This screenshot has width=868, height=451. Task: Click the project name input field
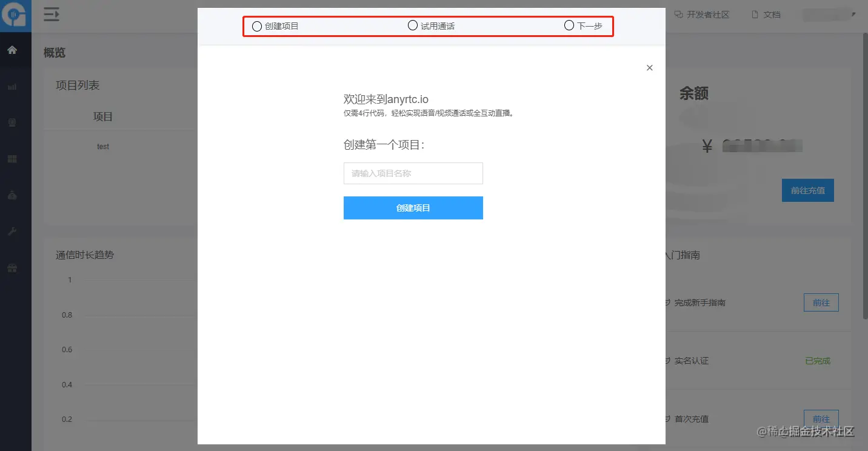(x=413, y=173)
